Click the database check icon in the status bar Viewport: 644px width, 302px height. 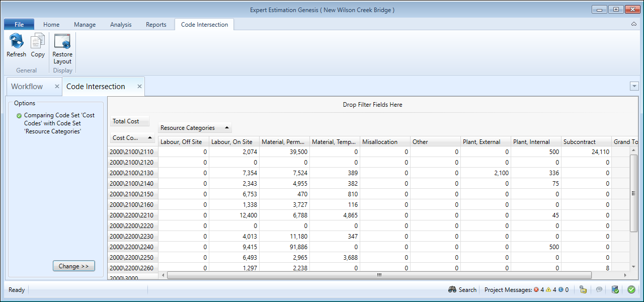(615, 290)
